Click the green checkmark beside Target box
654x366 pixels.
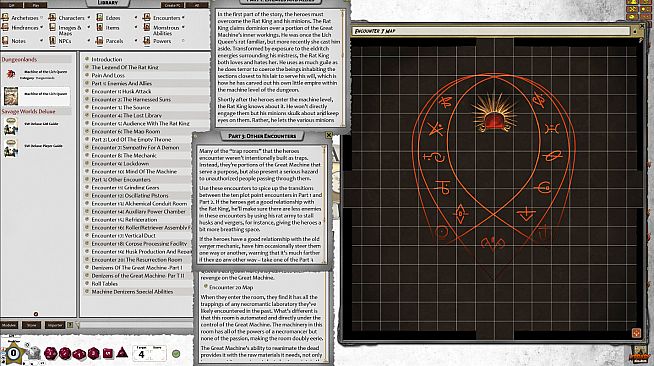176,354
